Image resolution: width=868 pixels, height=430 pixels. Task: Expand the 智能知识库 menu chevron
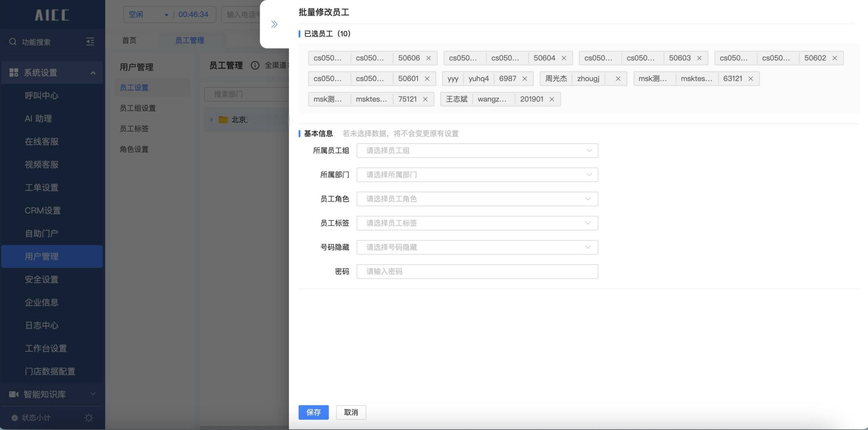click(93, 394)
